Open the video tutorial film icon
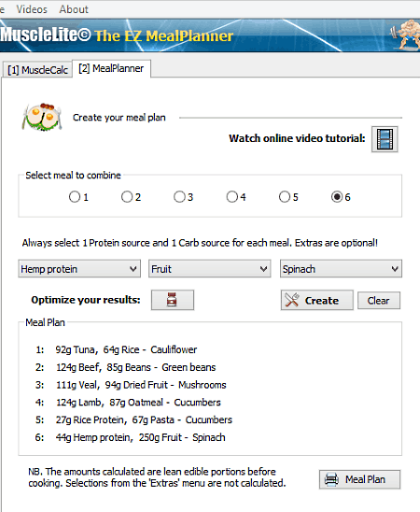This screenshot has width=420, height=512. 385,139
